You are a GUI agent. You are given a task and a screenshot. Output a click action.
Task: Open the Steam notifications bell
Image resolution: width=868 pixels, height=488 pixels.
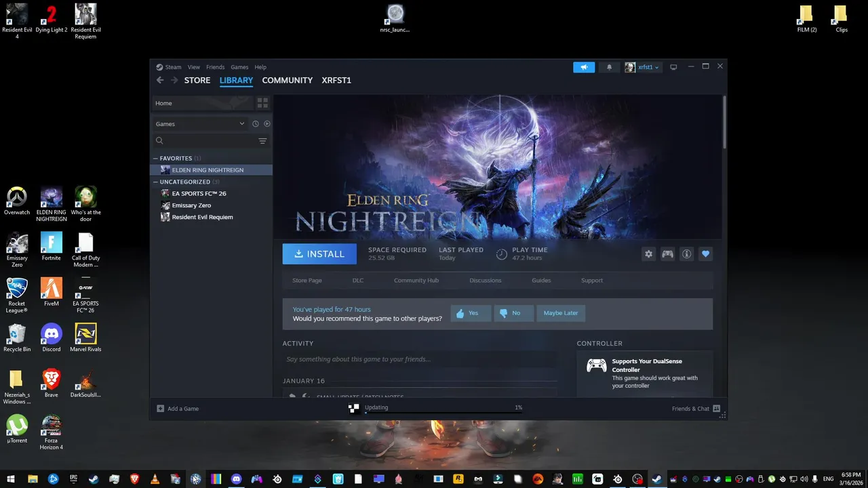click(609, 67)
